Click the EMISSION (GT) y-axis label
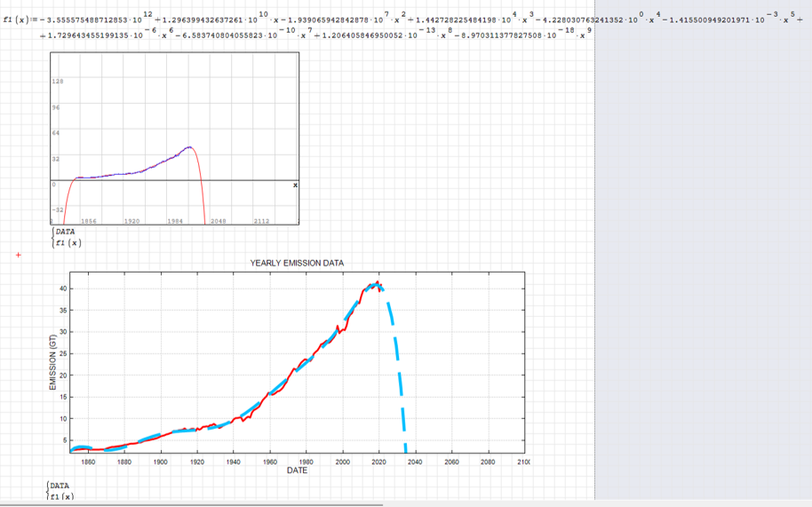 click(x=52, y=364)
